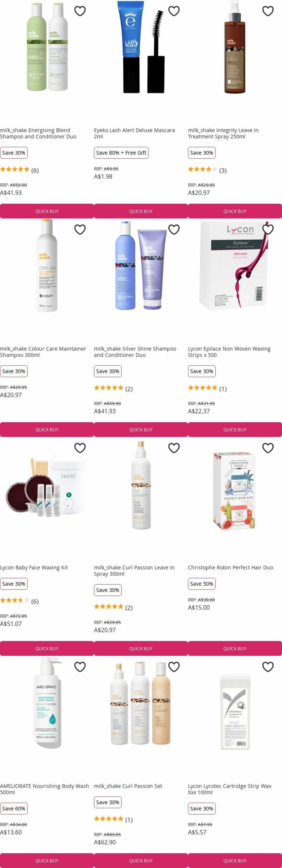282x868 pixels.
Task: Heart the Silver Shine Shampoo and Conditioner Duo
Action: point(174,229)
